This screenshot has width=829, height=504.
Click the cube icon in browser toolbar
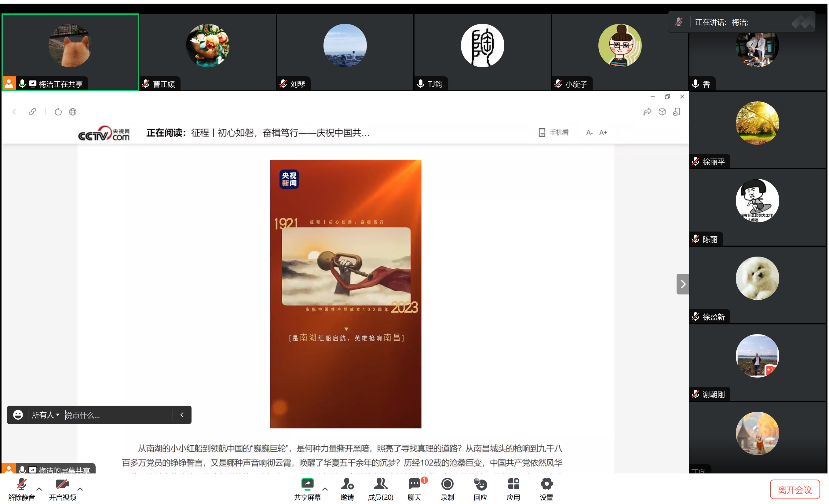[662, 112]
